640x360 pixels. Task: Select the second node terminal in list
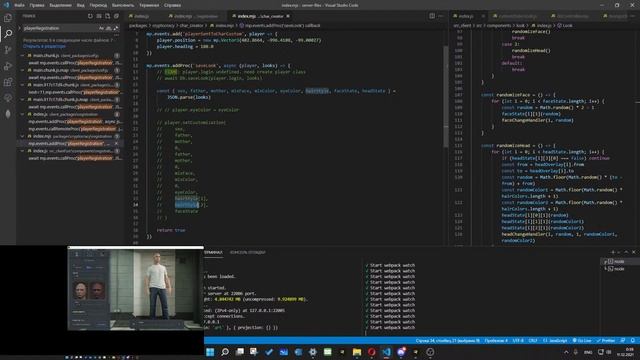[619, 269]
